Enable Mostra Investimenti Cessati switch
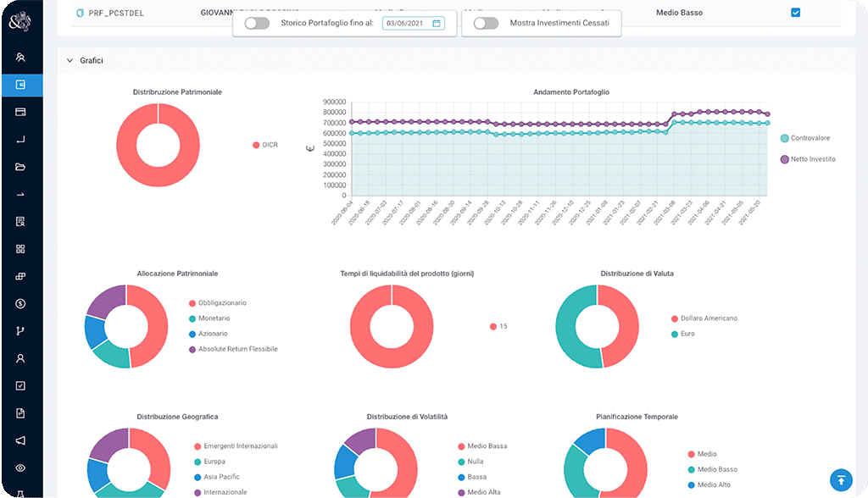 tap(486, 24)
